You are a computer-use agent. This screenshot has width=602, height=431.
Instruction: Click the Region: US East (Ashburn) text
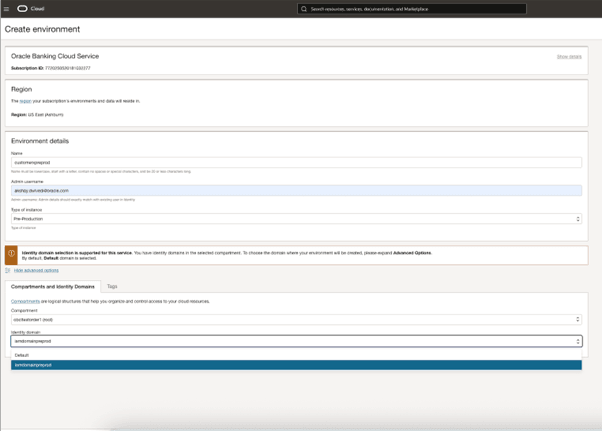37,115
